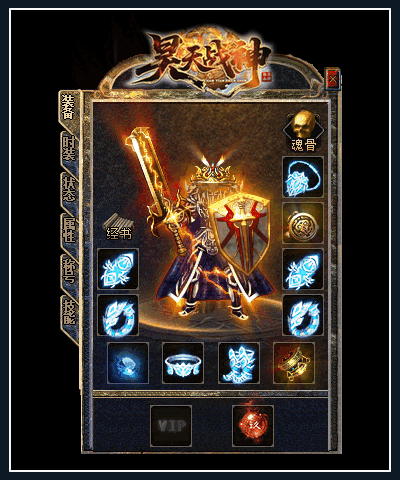Select the left blue ring slot
Viewport: 400px width, 480px height.
click(x=118, y=315)
